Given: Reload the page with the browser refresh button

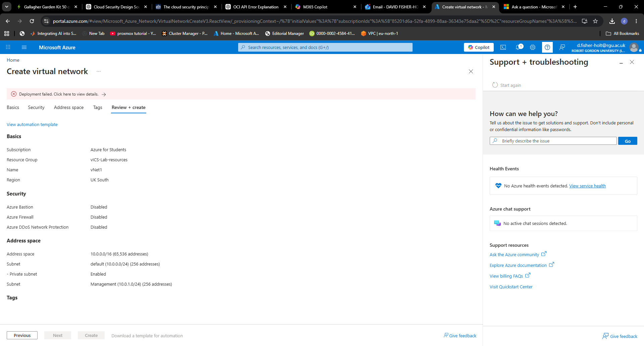Looking at the screenshot, I should tap(32, 21).
